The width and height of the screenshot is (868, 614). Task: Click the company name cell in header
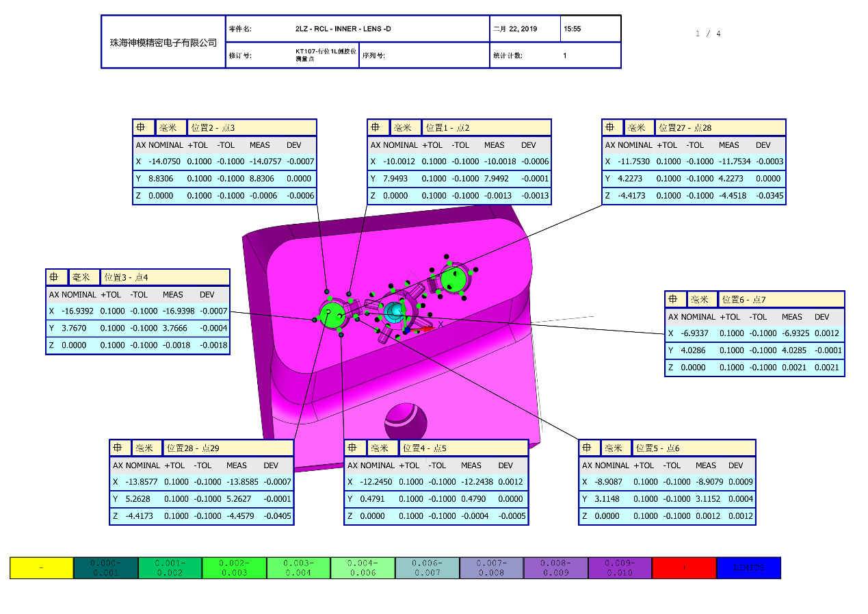click(x=163, y=42)
